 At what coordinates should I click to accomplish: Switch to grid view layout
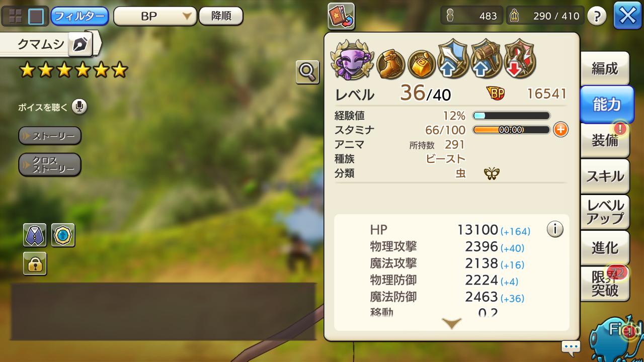click(16, 16)
